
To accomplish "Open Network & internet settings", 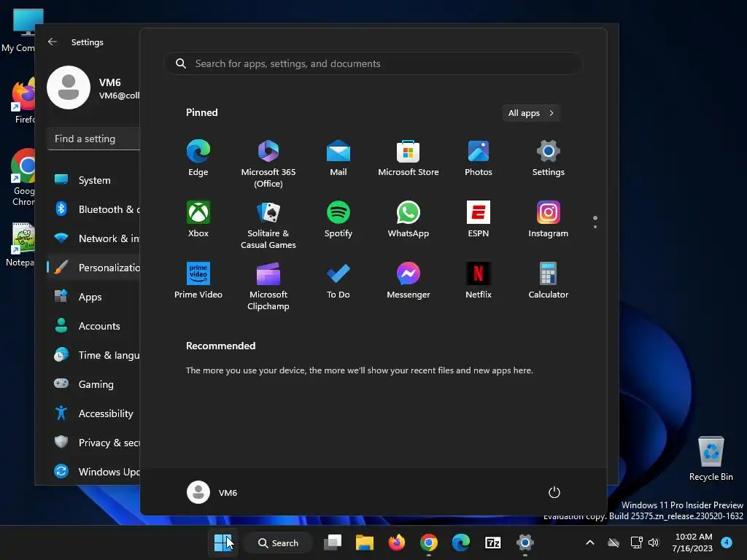I will [94, 238].
